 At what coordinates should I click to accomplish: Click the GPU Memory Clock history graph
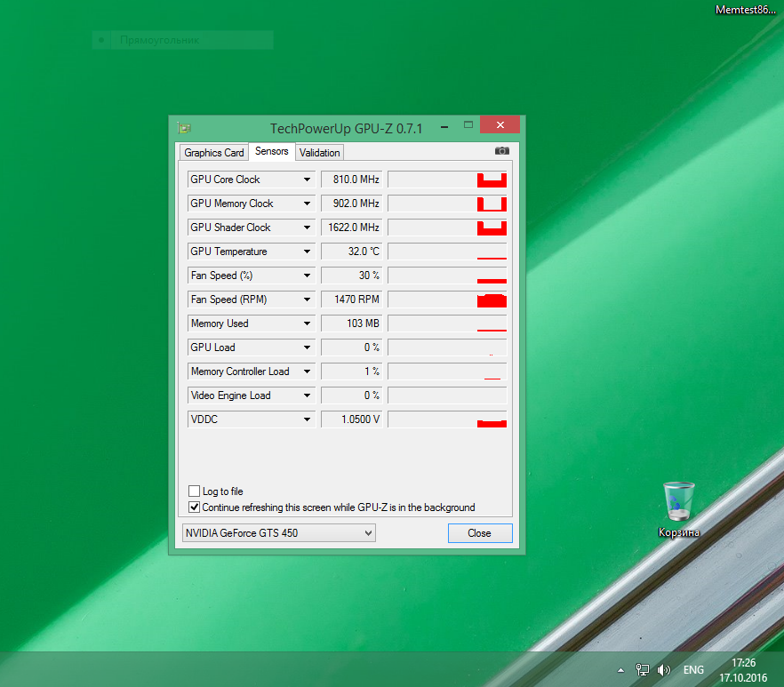point(447,204)
